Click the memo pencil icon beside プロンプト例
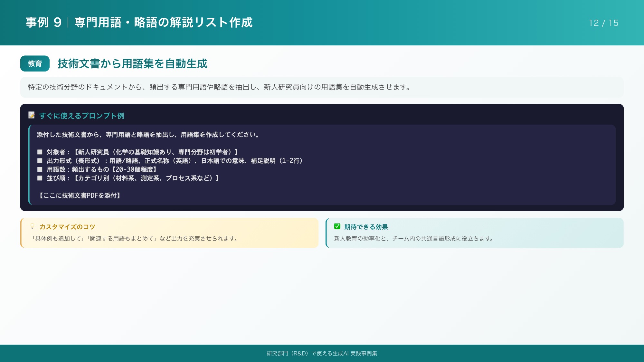 click(32, 115)
